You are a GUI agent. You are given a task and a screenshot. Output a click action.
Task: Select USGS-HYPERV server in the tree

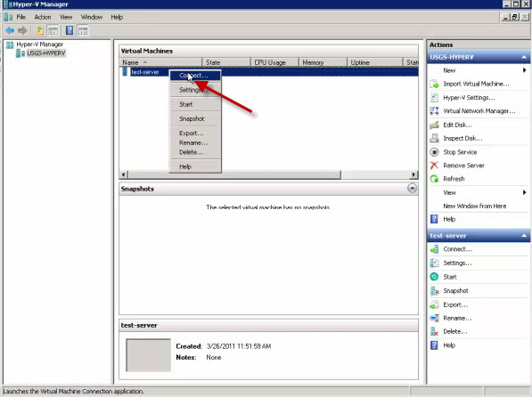(x=45, y=53)
